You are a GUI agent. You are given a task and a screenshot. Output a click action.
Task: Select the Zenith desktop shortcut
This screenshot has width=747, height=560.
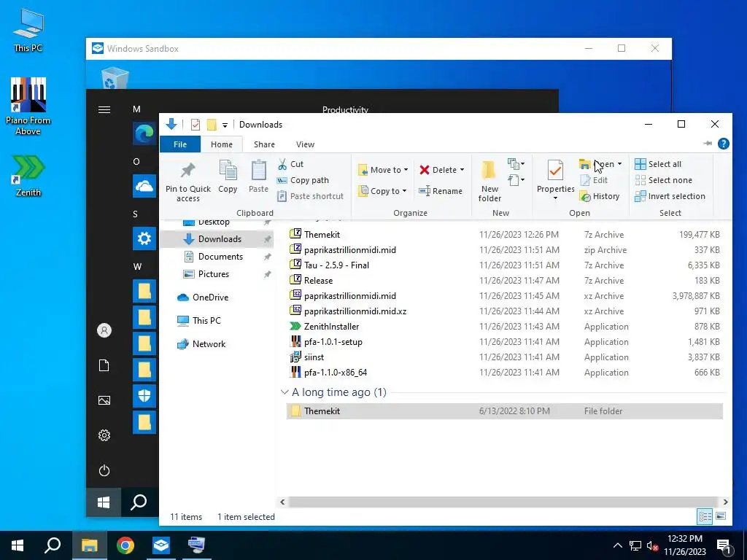coord(28,175)
